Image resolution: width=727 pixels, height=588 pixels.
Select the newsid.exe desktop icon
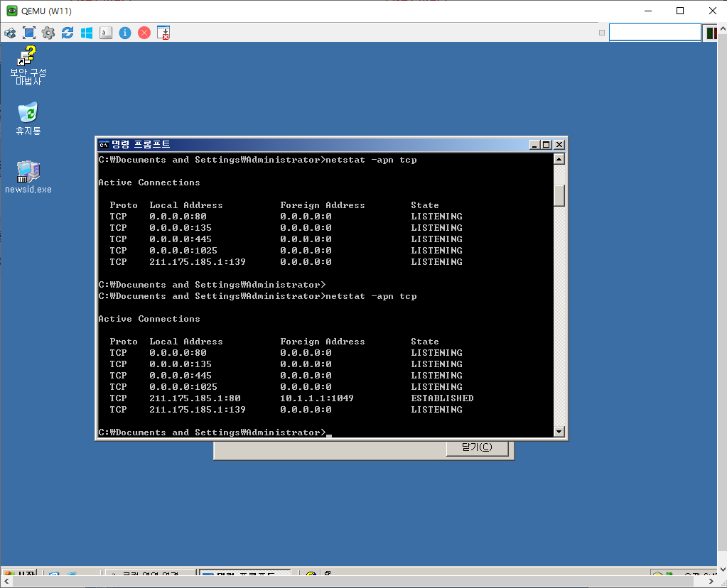pos(28,177)
